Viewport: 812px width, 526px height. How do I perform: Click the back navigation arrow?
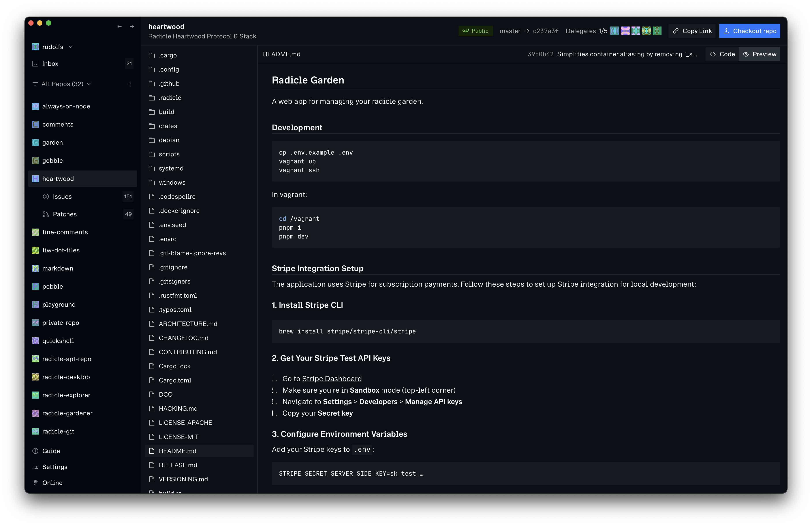119,27
